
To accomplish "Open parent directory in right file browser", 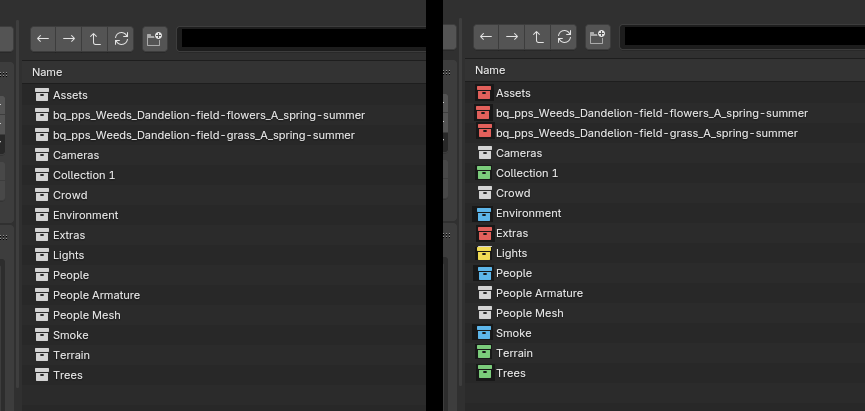I will click(x=538, y=37).
